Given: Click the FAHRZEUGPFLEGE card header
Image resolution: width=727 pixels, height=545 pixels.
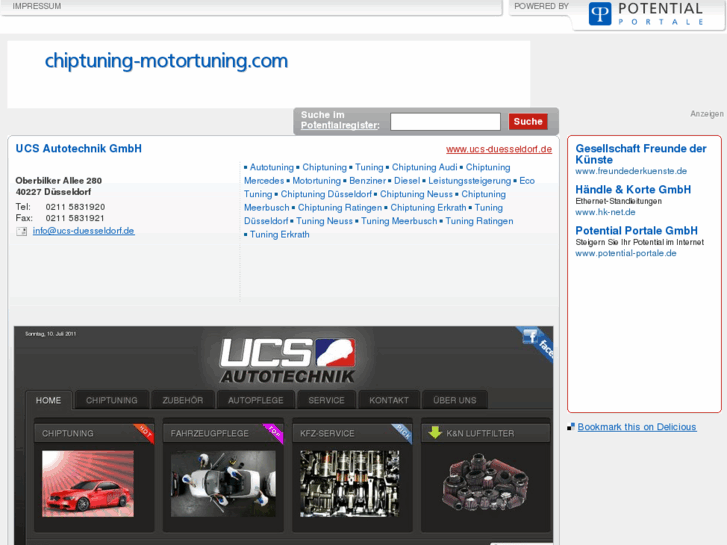Looking at the screenshot, I should [223, 433].
